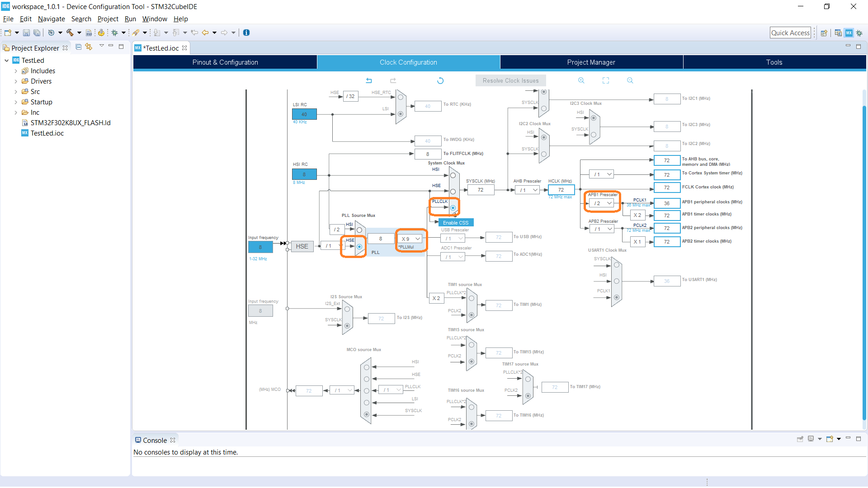Collapse the TestLed project tree
Viewport: 868px width, 488px height.
[7, 61]
